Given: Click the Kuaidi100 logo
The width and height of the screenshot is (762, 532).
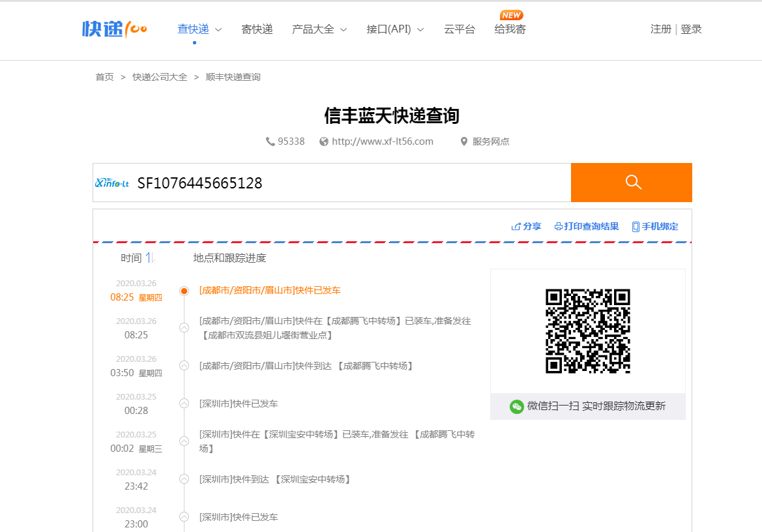Looking at the screenshot, I should 115,29.
